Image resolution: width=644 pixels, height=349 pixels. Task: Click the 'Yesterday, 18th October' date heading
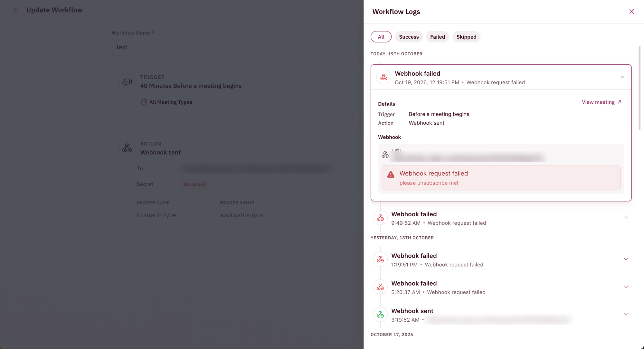click(402, 238)
